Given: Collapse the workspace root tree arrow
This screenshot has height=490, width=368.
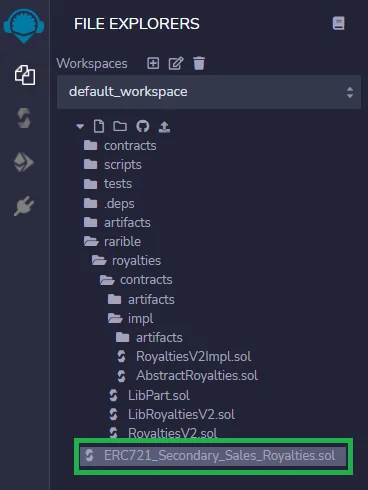Looking at the screenshot, I should [x=80, y=126].
